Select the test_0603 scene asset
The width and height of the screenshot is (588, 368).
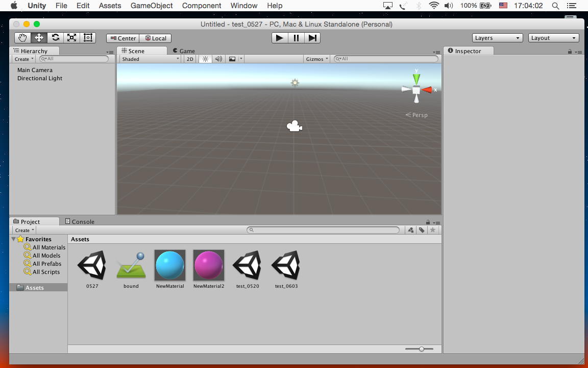click(286, 269)
